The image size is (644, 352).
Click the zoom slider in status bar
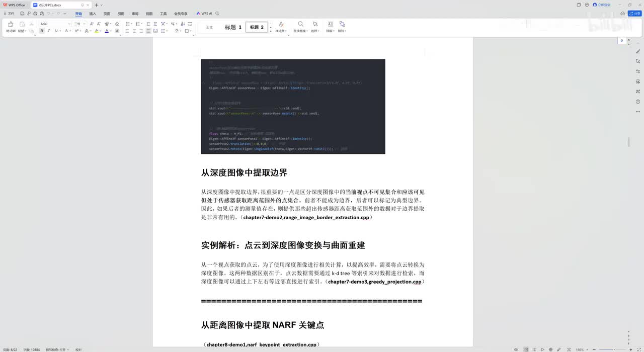tap(614, 349)
